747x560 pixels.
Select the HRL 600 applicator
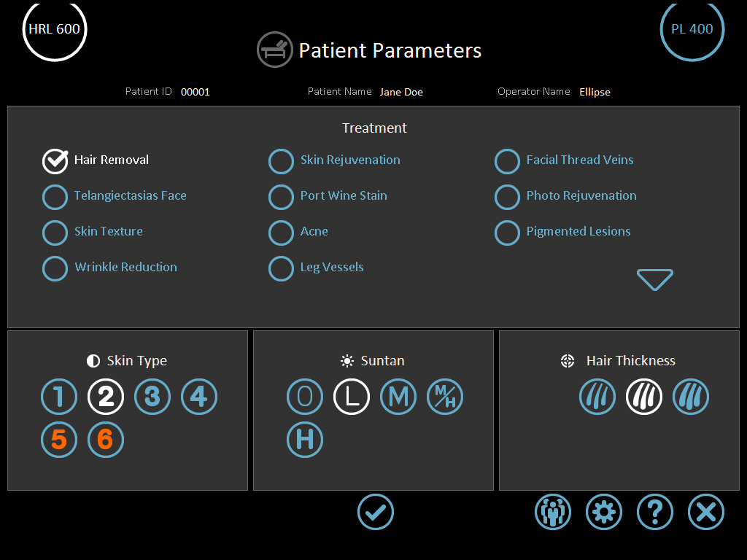[55, 30]
